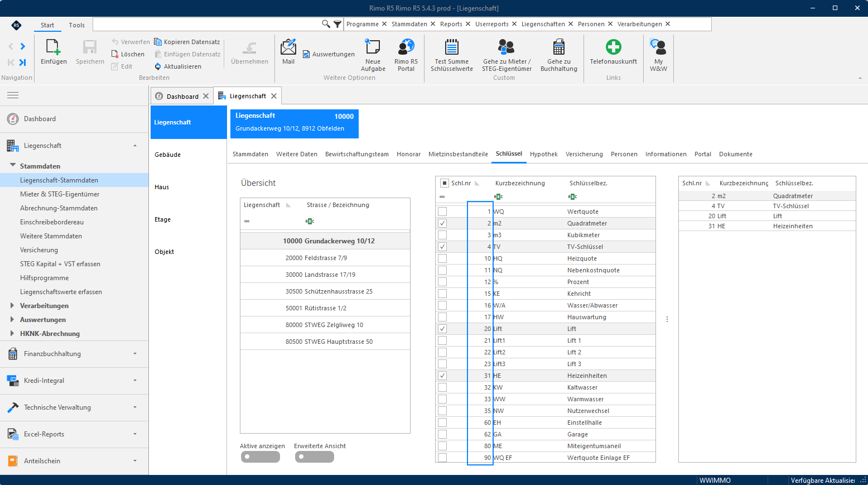Uncheck the Heizeinheiten row checkbox

pos(442,376)
